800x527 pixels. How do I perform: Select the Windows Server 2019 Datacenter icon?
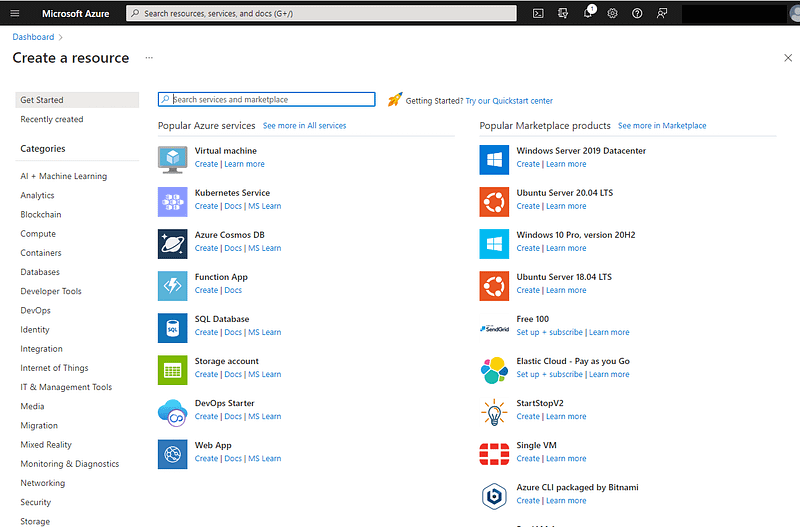tap(494, 160)
